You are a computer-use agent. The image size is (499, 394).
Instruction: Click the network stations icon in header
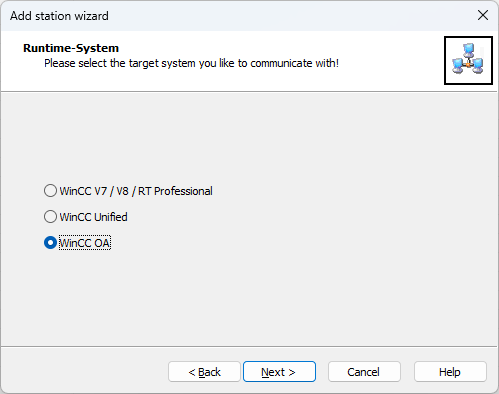click(468, 60)
